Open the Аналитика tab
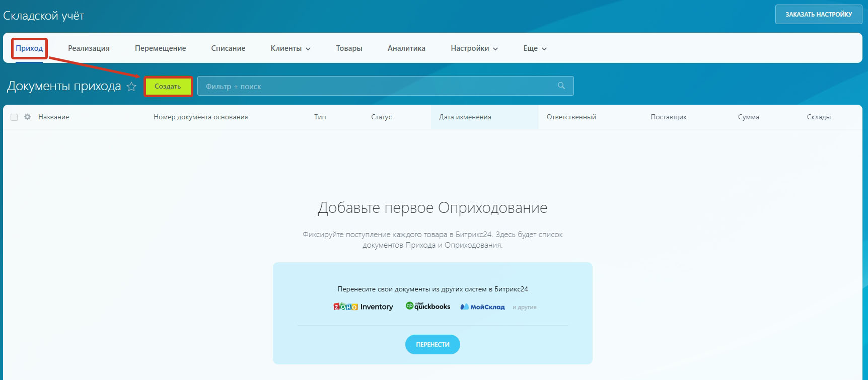 click(406, 48)
